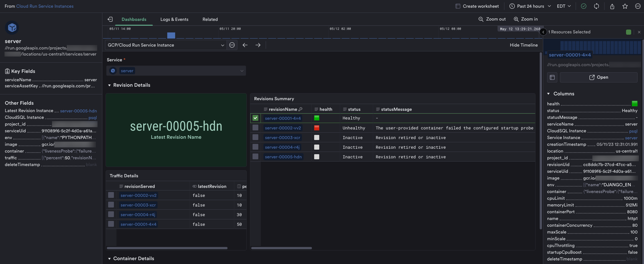Viewport: 644px width, 264px height.
Task: Click the blue timeline marker on the timeline
Action: point(171,35)
